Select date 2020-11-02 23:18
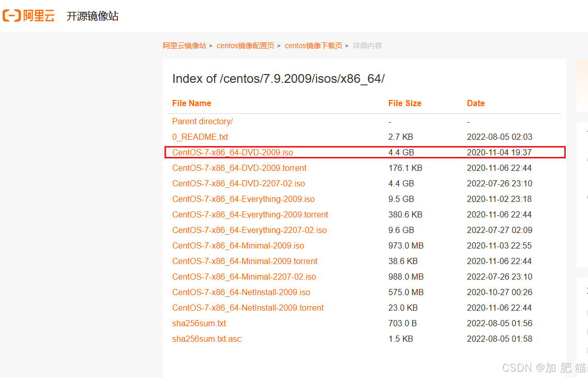588x378 pixels. [x=499, y=199]
